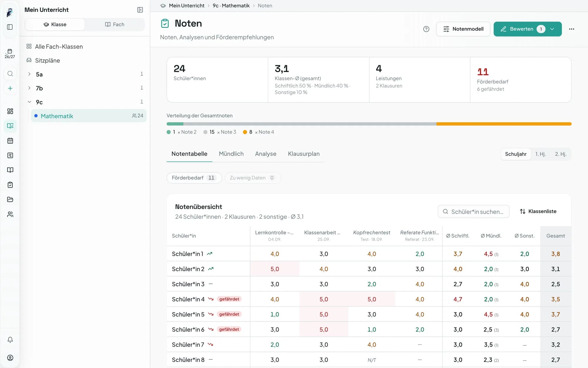
Task: Expand class 7b in the tree
Action: coord(29,88)
